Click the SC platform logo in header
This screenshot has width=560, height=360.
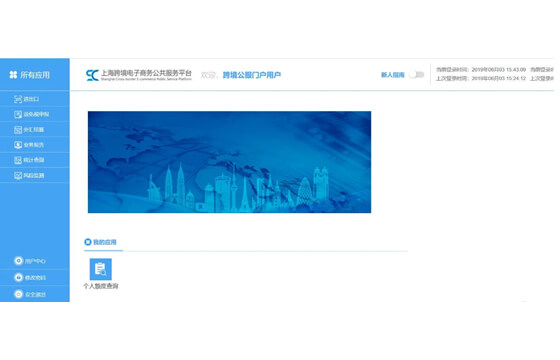click(92, 75)
